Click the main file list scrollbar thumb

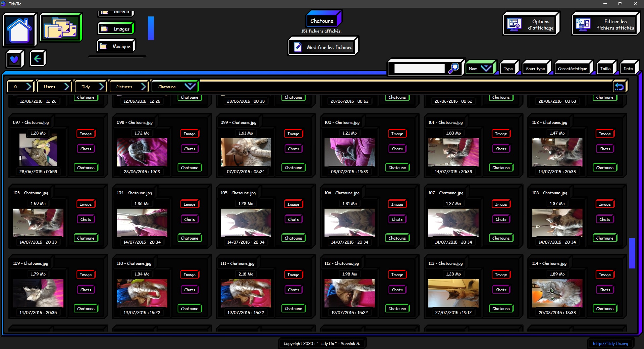click(x=632, y=253)
